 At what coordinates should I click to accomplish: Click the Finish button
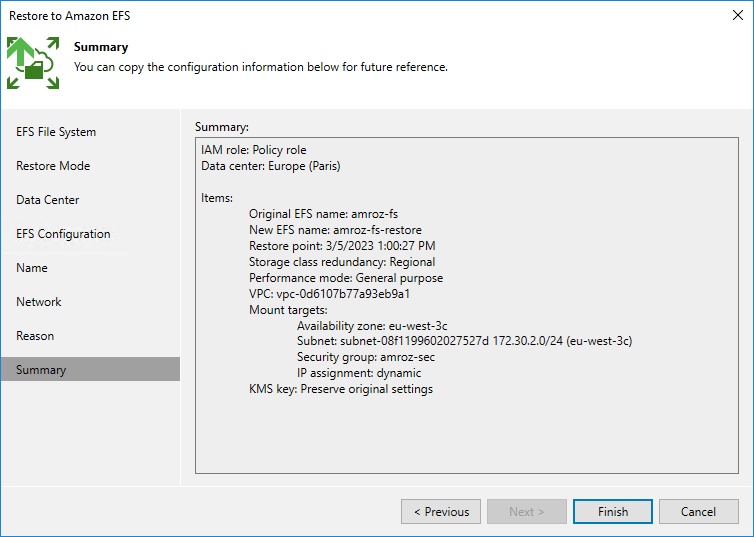[x=613, y=512]
